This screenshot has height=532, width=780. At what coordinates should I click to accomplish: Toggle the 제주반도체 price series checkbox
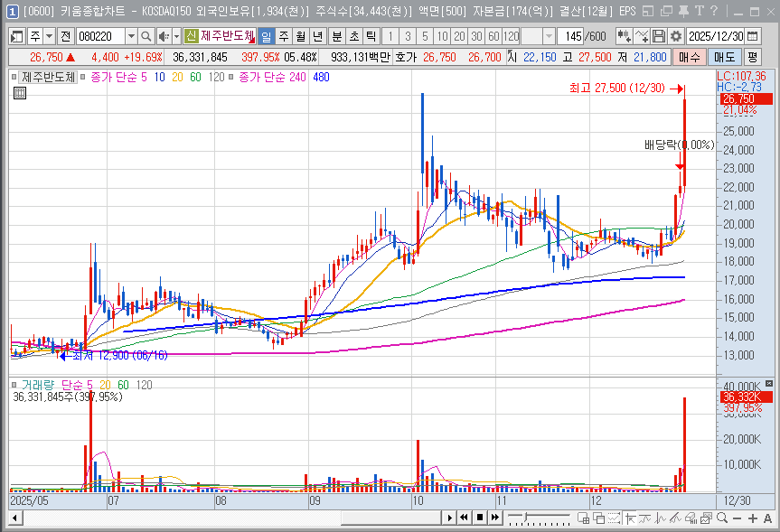(14, 77)
